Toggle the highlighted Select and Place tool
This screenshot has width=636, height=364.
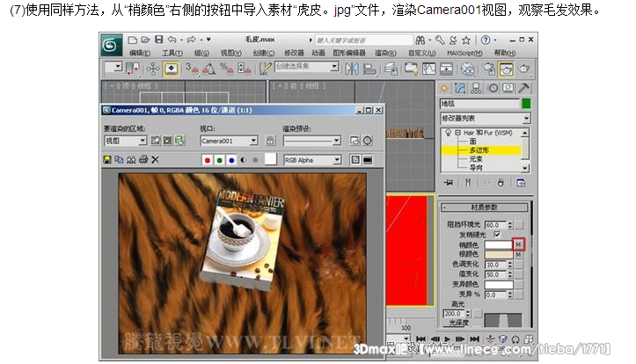click(172, 69)
